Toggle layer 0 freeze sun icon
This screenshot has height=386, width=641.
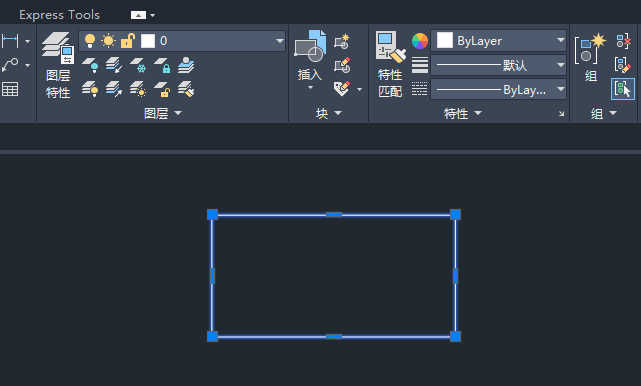pyautogui.click(x=108, y=41)
